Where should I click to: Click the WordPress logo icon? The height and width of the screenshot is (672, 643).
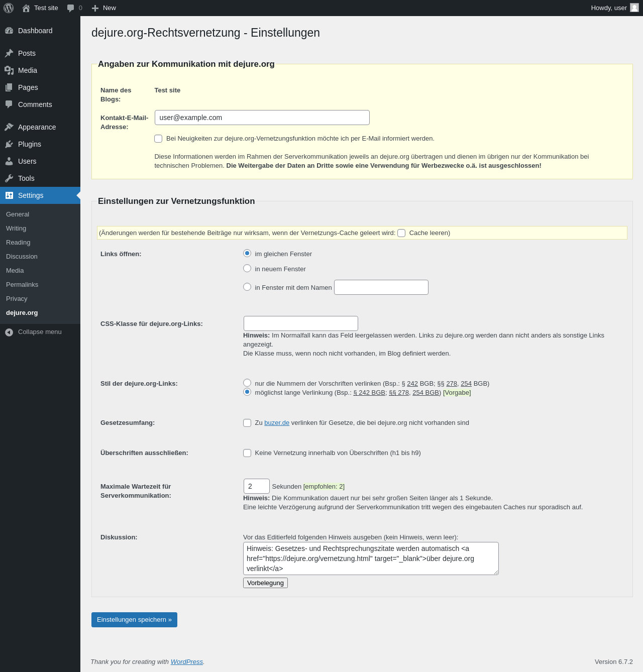click(9, 8)
